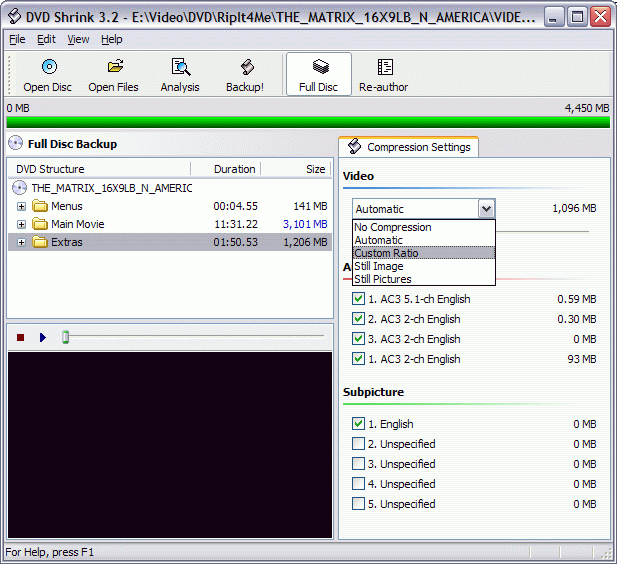Expand the Menus folder tree node
The image size is (617, 564).
[22, 206]
